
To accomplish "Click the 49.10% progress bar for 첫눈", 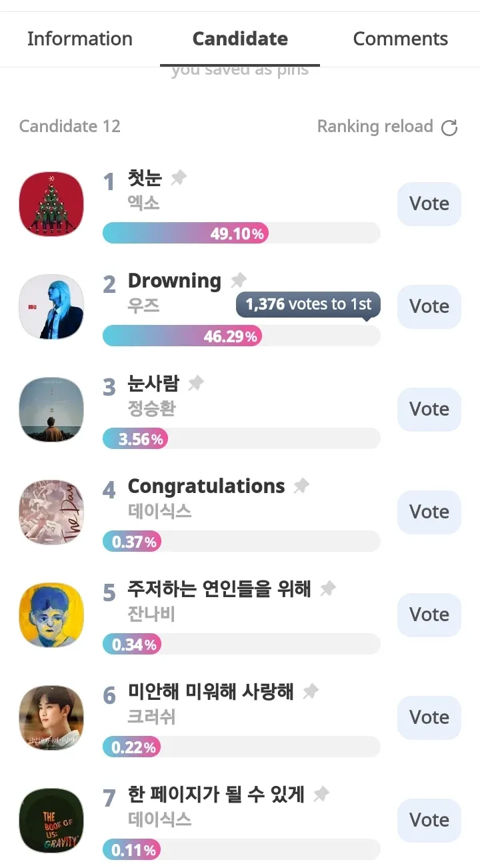I will click(241, 233).
